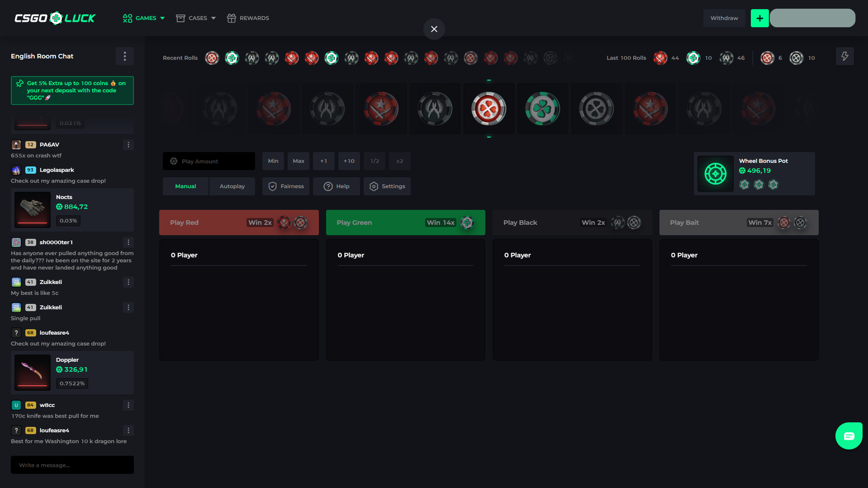Screen dimensions: 868x488
Task: Open deposit using the green plus icon
Action: click(759, 18)
